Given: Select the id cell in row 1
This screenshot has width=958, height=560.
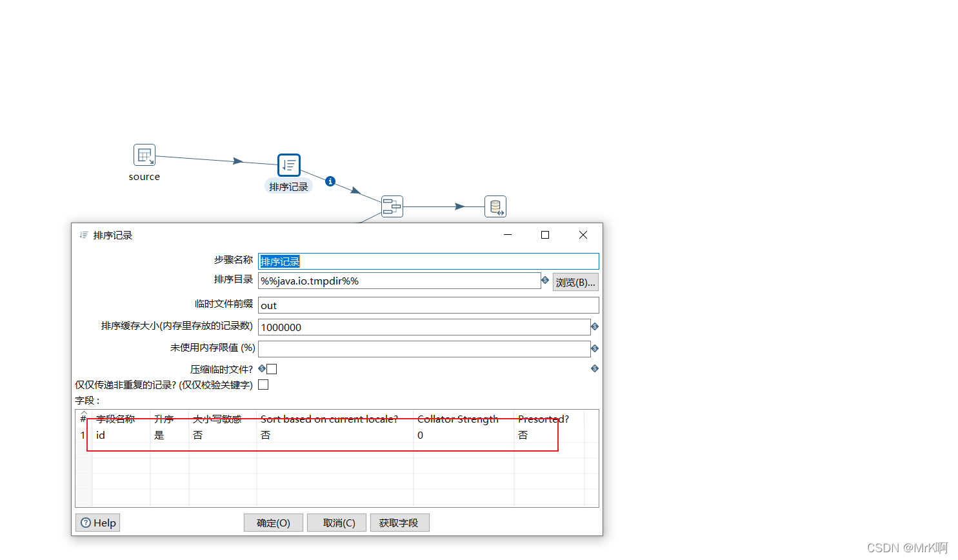Looking at the screenshot, I should [x=121, y=435].
